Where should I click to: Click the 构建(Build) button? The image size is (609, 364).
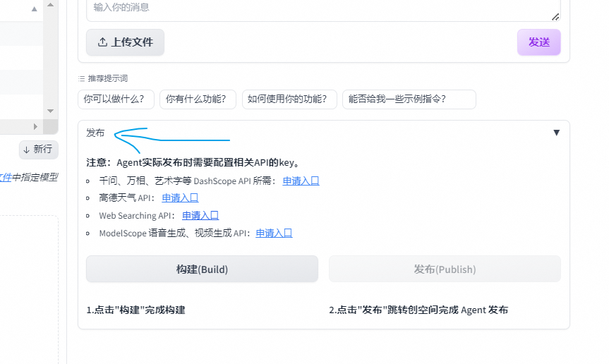(x=202, y=269)
